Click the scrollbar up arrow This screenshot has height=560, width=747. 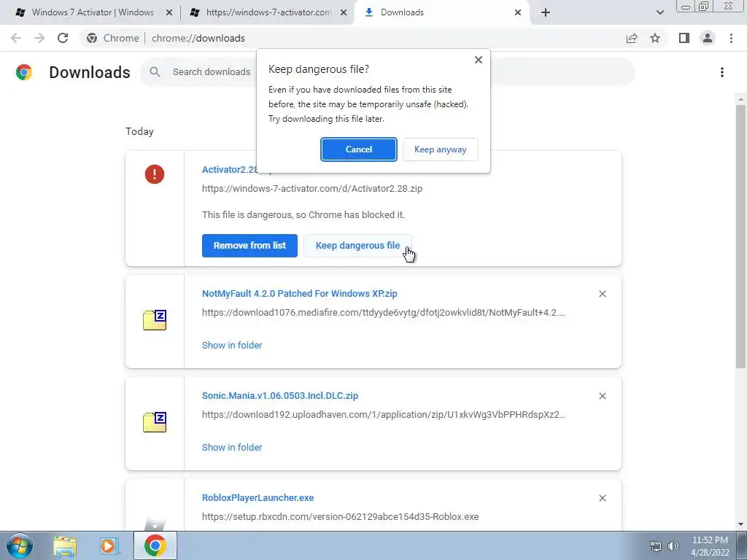[740, 99]
